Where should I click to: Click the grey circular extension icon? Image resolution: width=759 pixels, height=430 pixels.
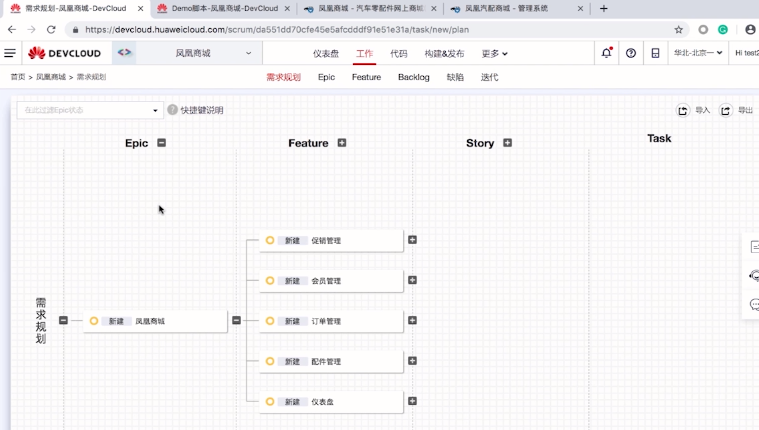click(703, 30)
